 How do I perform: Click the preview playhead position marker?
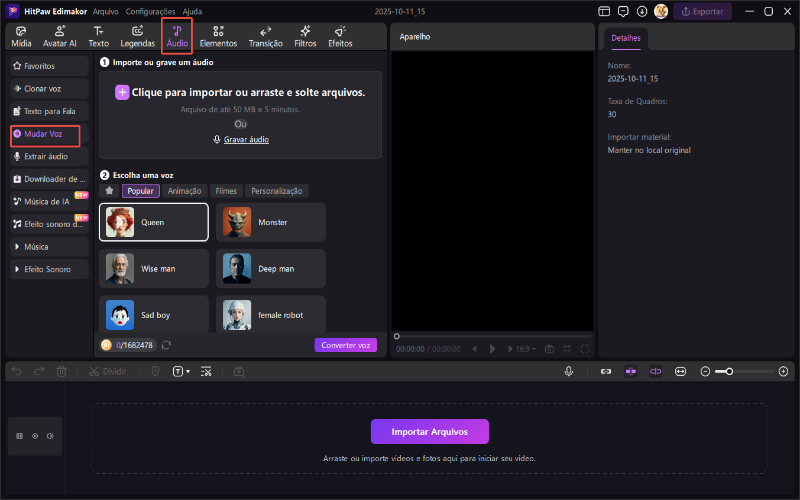[x=396, y=336]
